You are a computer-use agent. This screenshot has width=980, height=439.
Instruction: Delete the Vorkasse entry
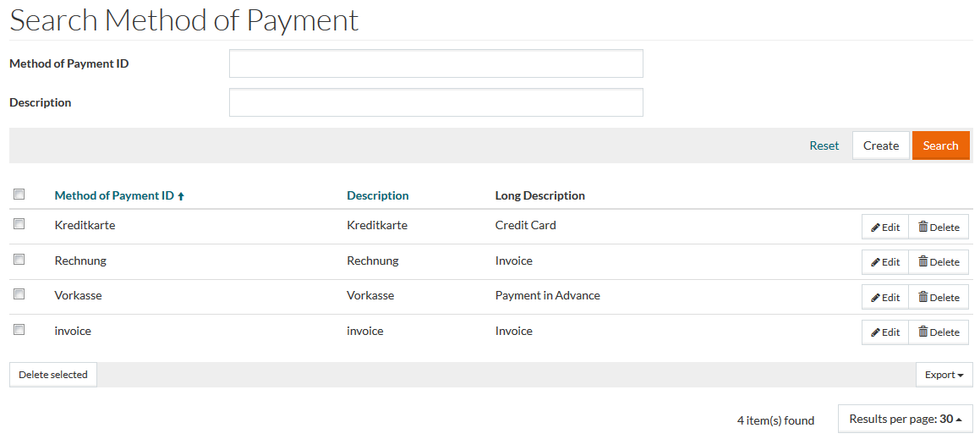point(939,298)
